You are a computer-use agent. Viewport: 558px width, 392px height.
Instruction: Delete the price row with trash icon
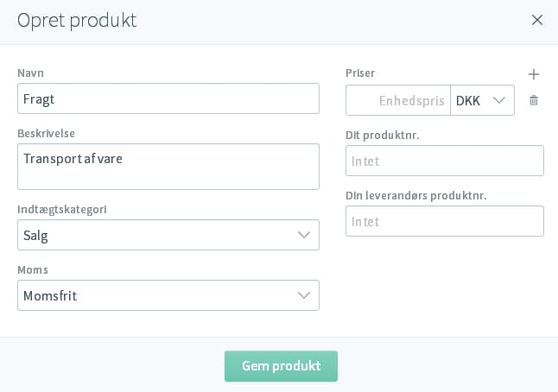(534, 100)
